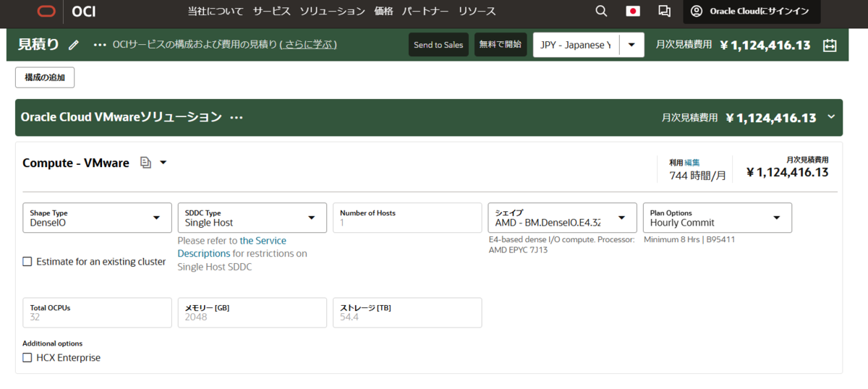This screenshot has width=868, height=389.
Task: Collapse the Oracle Cloud VMware section chevron
Action: tap(831, 117)
